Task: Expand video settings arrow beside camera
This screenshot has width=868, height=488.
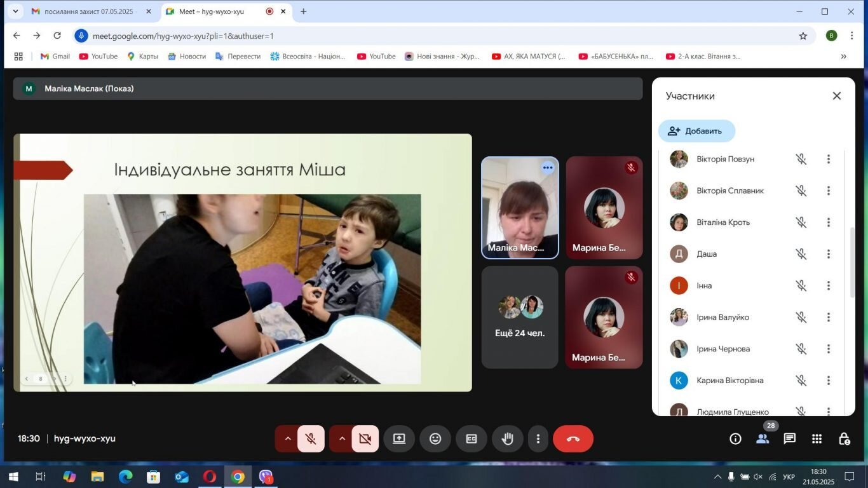Action: 341,438
